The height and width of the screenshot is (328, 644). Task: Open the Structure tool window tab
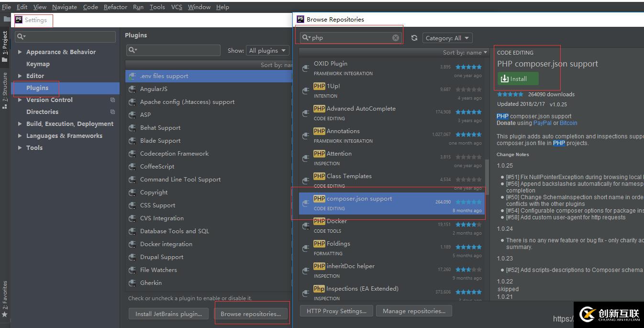coord(5,91)
